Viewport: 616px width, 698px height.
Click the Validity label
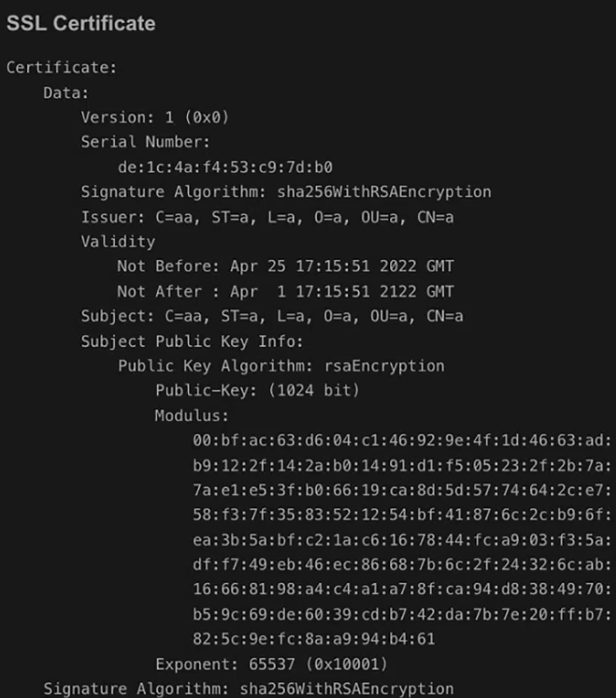tap(117, 241)
